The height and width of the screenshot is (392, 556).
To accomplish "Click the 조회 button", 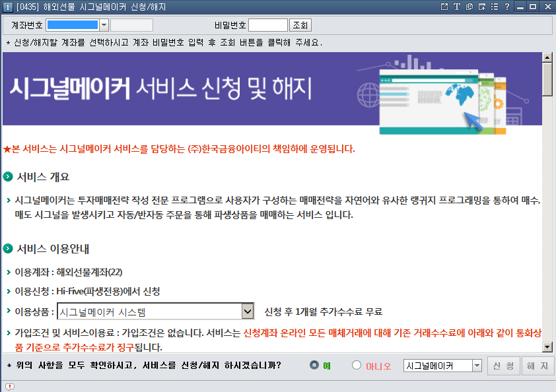I will tap(300, 25).
